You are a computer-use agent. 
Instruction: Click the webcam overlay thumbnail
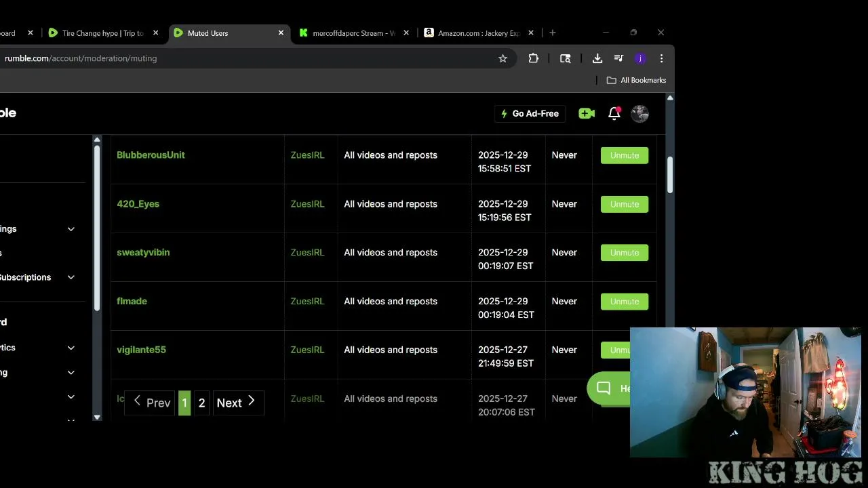[x=745, y=392]
